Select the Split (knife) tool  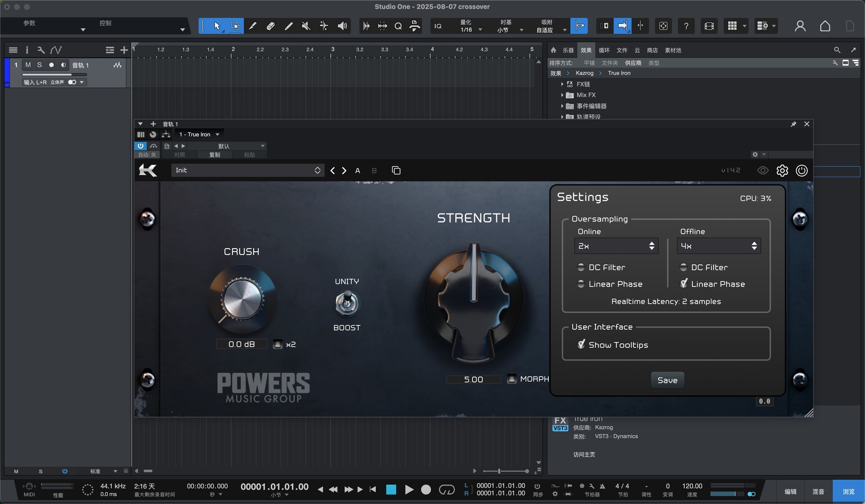click(x=253, y=26)
